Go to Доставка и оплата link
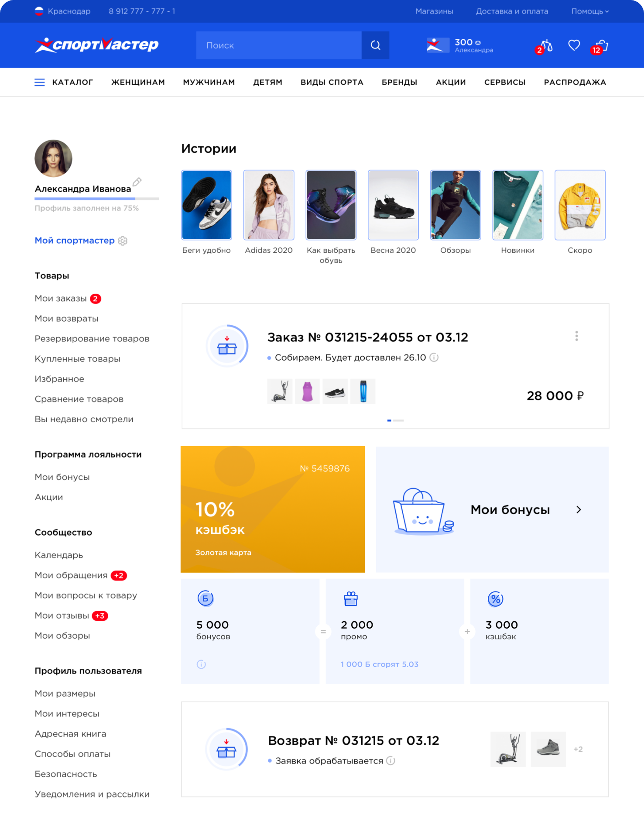This screenshot has width=644, height=839. pos(512,11)
